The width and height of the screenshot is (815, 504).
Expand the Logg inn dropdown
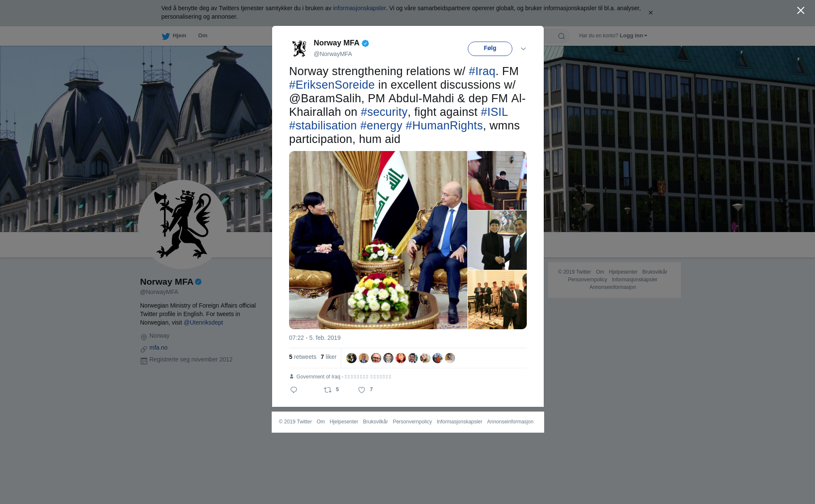pos(633,36)
